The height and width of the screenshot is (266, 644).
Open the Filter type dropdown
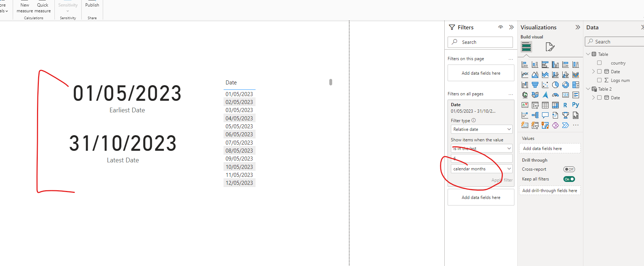tap(482, 129)
